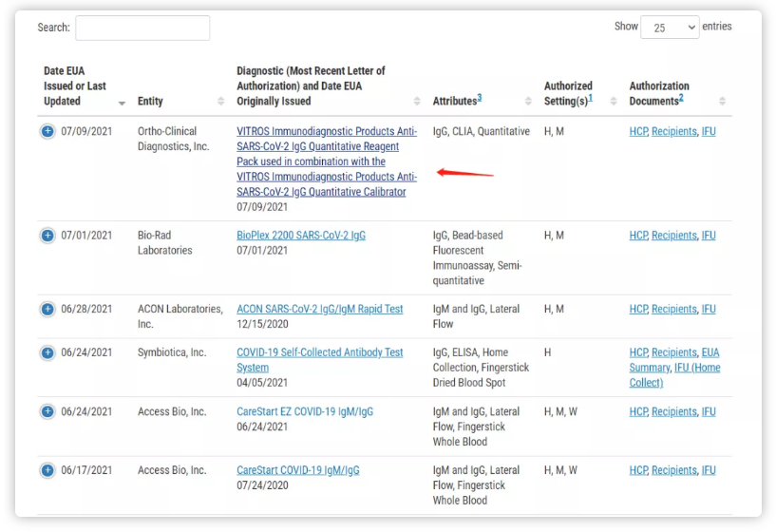Focus the Search input field
This screenshot has height=532, width=776.
[x=142, y=28]
